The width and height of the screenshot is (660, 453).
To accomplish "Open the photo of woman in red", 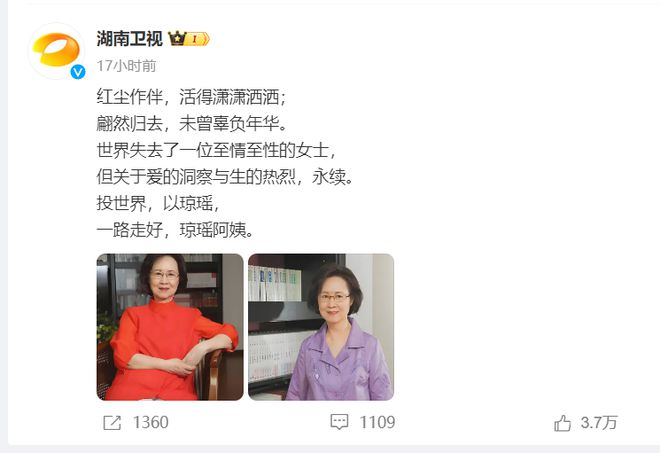I will pos(170,327).
